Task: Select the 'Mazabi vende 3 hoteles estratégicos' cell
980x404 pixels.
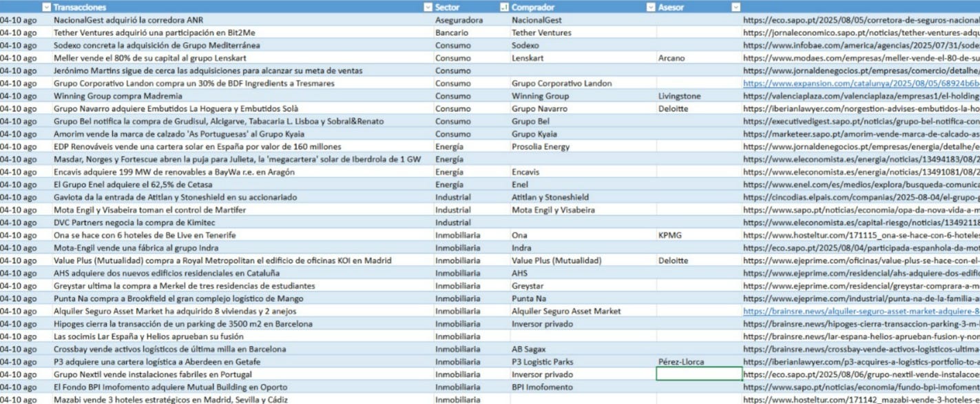Action: click(x=242, y=399)
